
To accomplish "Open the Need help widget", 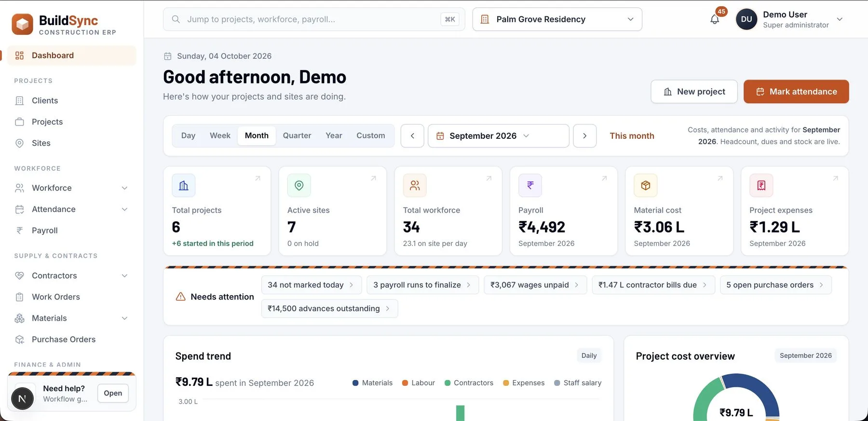I will [x=113, y=394].
